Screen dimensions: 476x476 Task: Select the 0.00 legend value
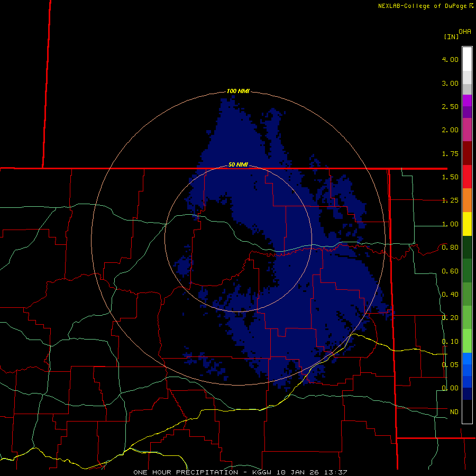pos(450,388)
